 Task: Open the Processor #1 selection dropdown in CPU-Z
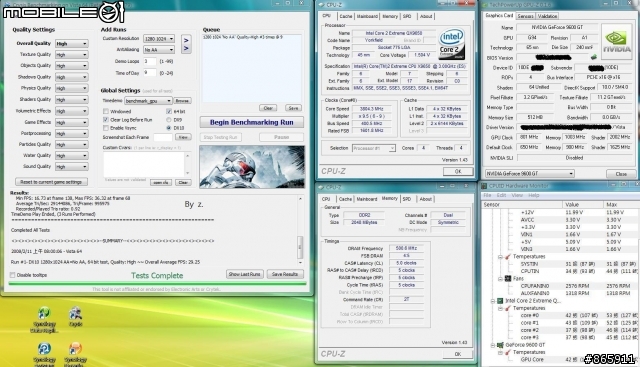click(x=373, y=148)
